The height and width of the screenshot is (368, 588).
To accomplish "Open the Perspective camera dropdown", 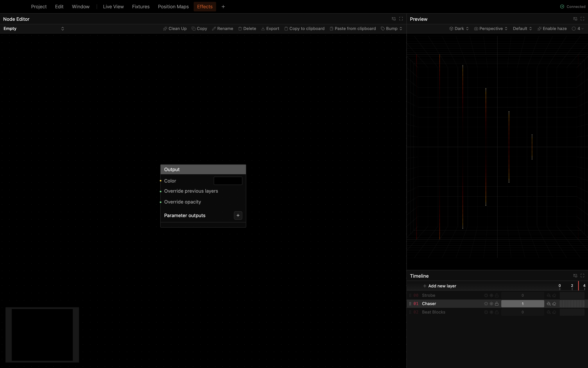I will [x=491, y=29].
